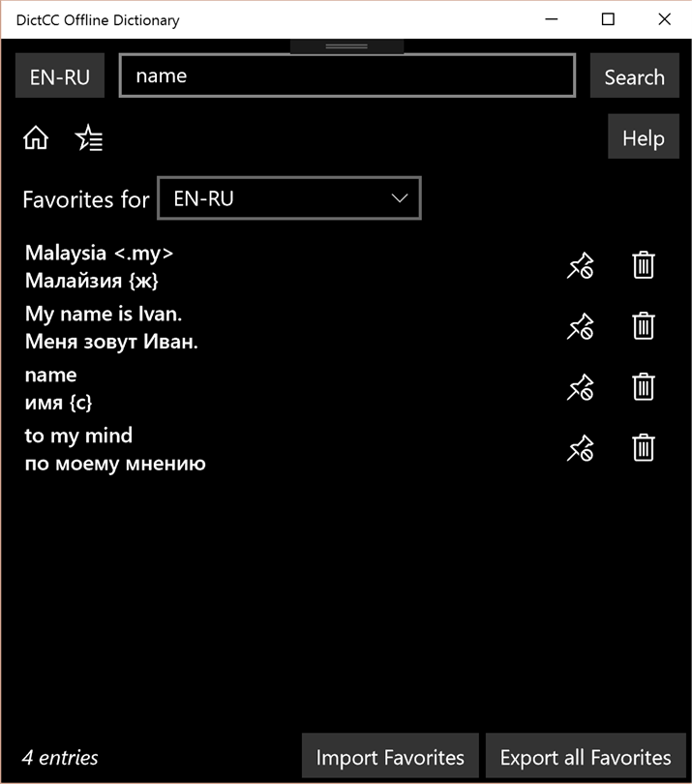Unpin the 'to my mind' entry

[x=580, y=449]
